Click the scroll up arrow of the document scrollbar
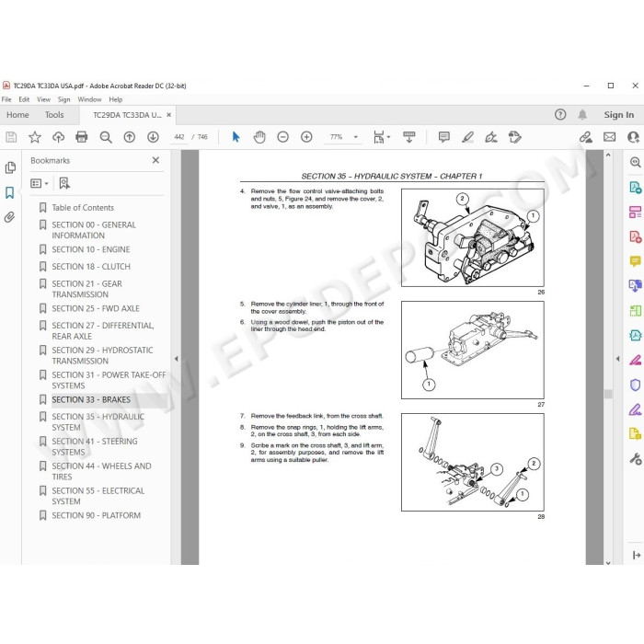 [608, 155]
